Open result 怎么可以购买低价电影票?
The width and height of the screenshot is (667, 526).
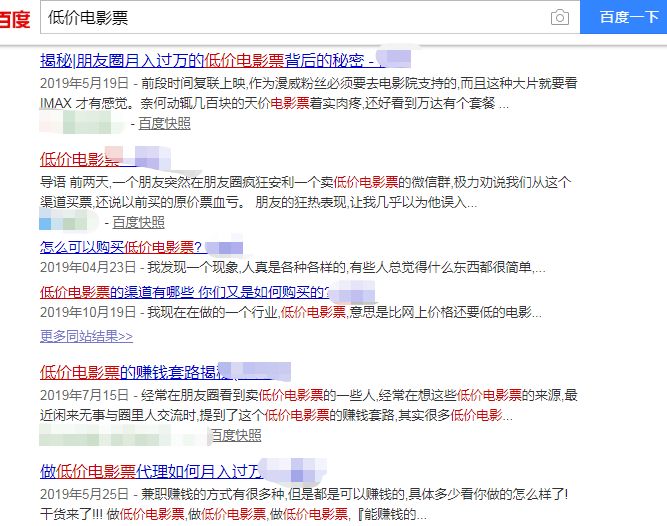[x=121, y=247]
